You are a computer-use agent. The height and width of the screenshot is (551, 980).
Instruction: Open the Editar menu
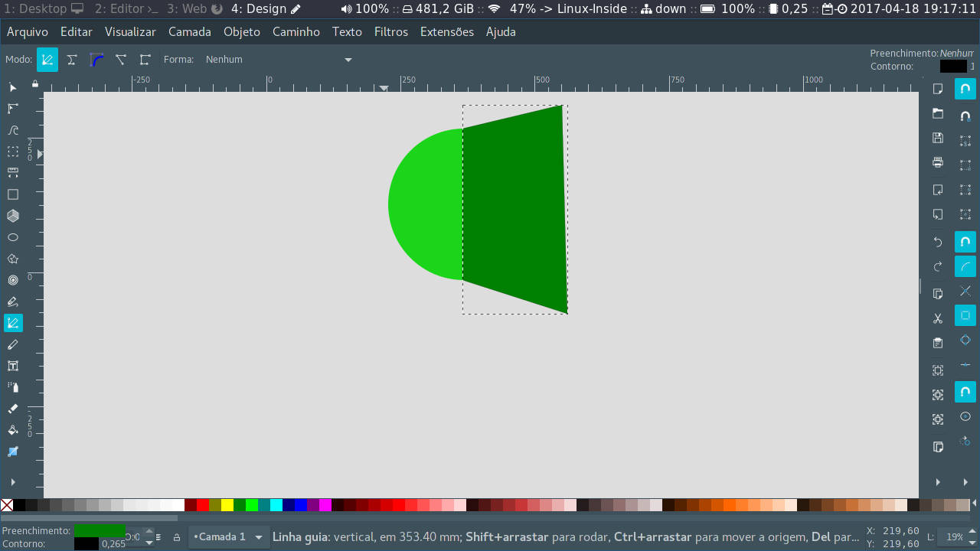point(77,31)
